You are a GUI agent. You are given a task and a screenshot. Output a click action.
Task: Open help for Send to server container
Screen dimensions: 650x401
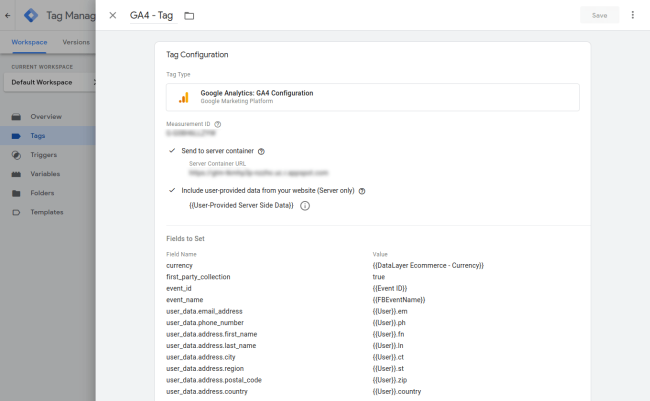[261, 151]
